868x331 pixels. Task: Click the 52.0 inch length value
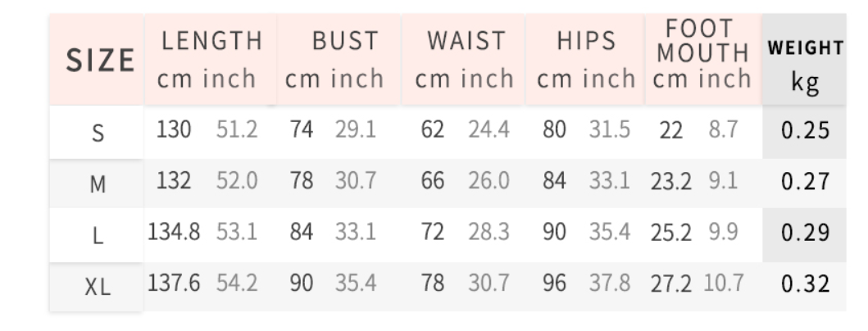point(237,181)
